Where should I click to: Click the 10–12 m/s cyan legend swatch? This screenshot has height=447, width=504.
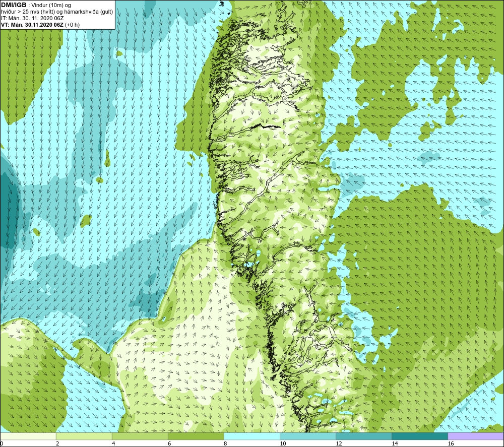point(308,436)
